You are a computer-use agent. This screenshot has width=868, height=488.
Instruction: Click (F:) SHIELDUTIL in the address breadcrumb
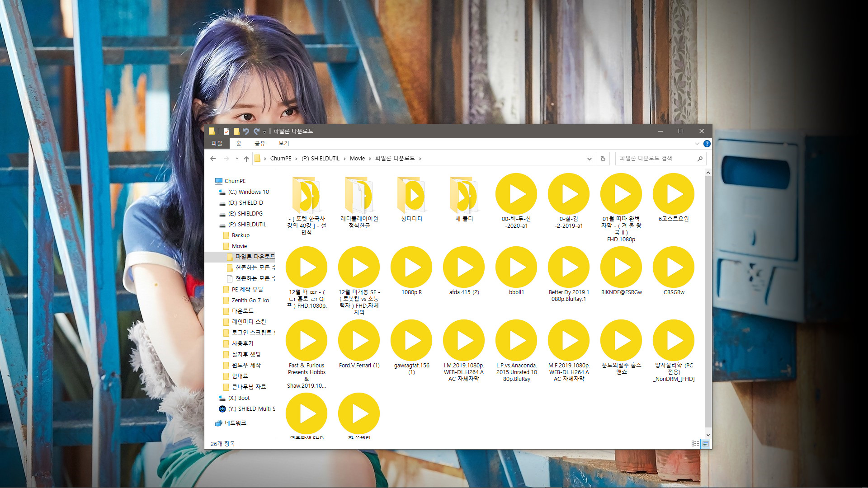321,159
